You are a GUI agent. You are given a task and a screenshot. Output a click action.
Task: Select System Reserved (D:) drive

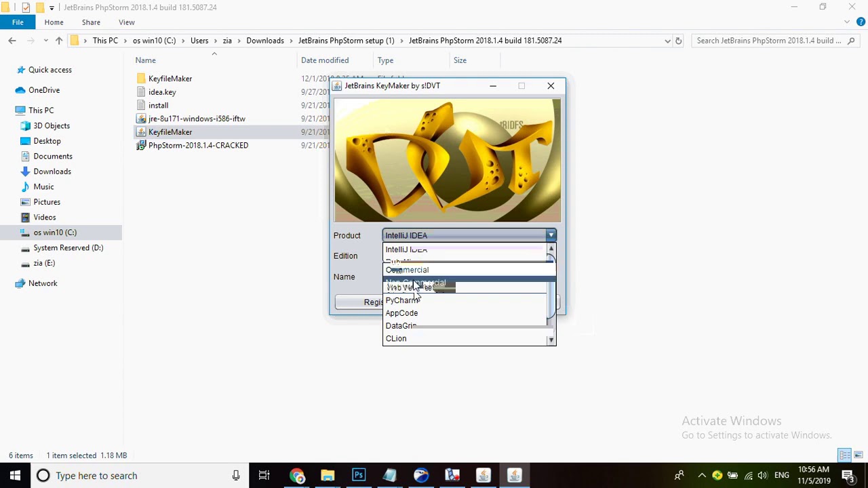(68, 247)
